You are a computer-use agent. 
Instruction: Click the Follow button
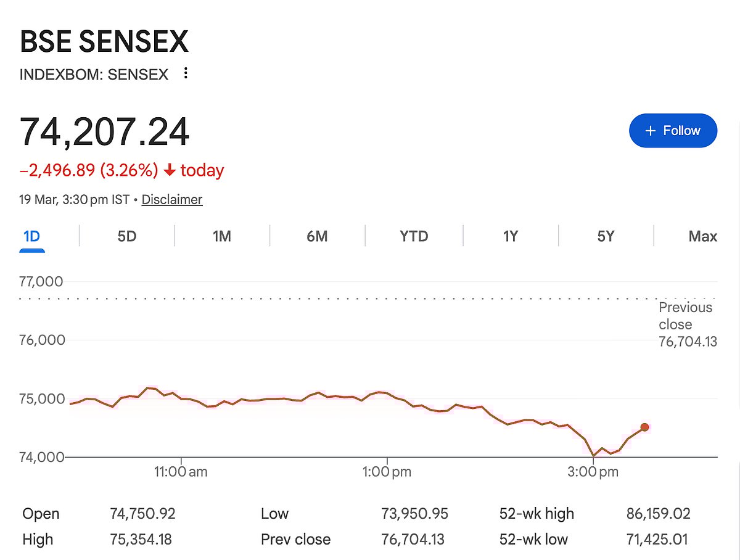tap(673, 131)
